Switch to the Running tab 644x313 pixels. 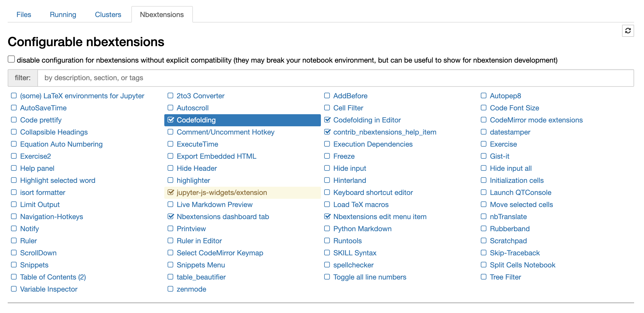63,15
